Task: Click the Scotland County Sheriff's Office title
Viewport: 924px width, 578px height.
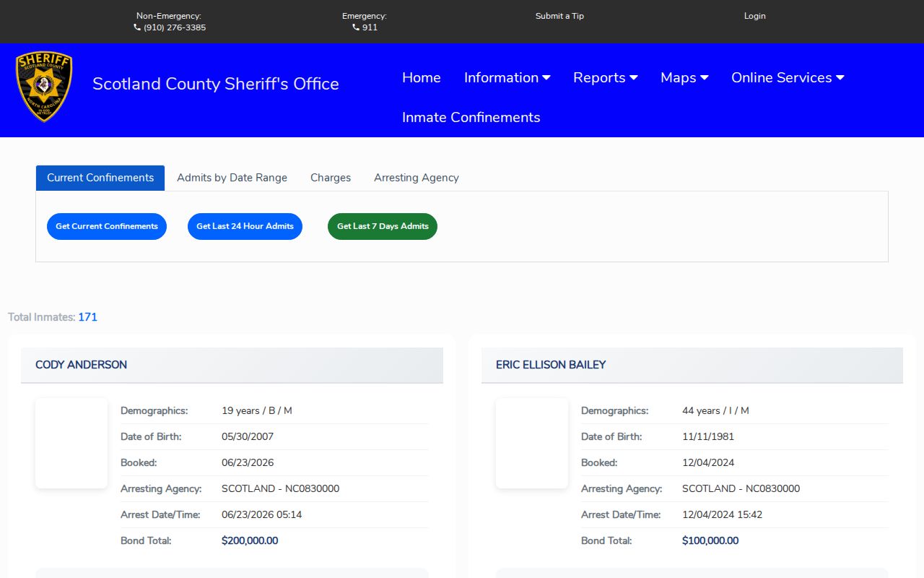Action: [216, 84]
